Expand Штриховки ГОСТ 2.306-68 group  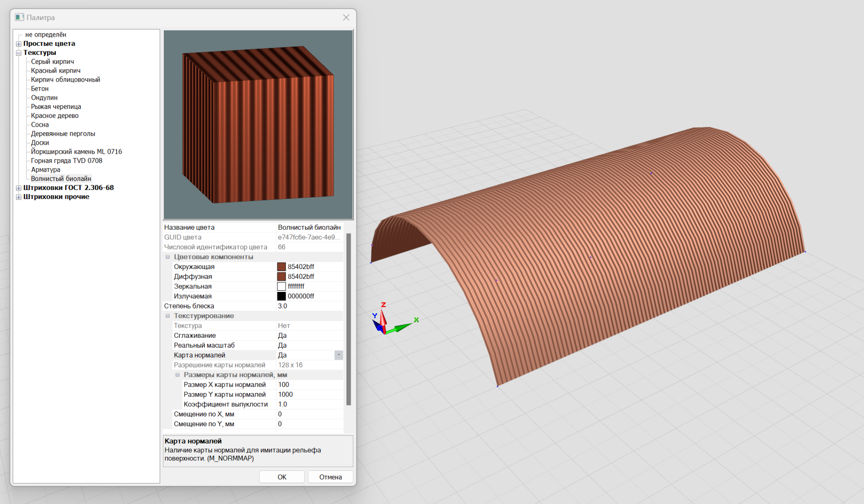[19, 188]
